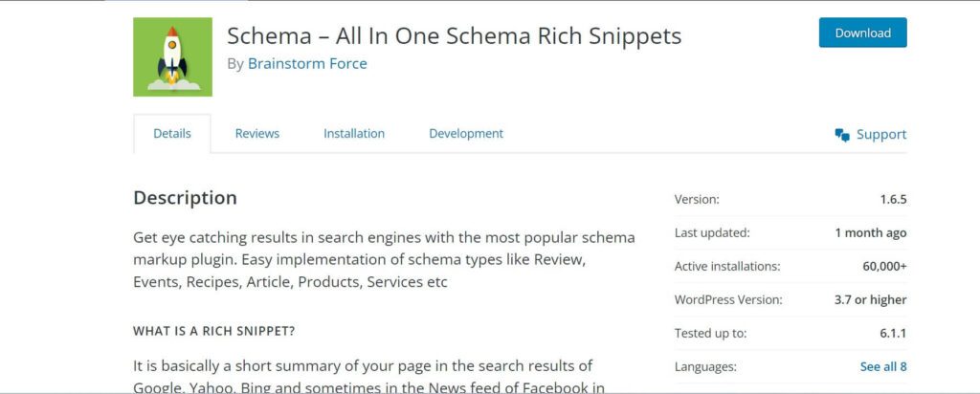980x394 pixels.
Task: Open the Installation tab
Action: pos(354,134)
